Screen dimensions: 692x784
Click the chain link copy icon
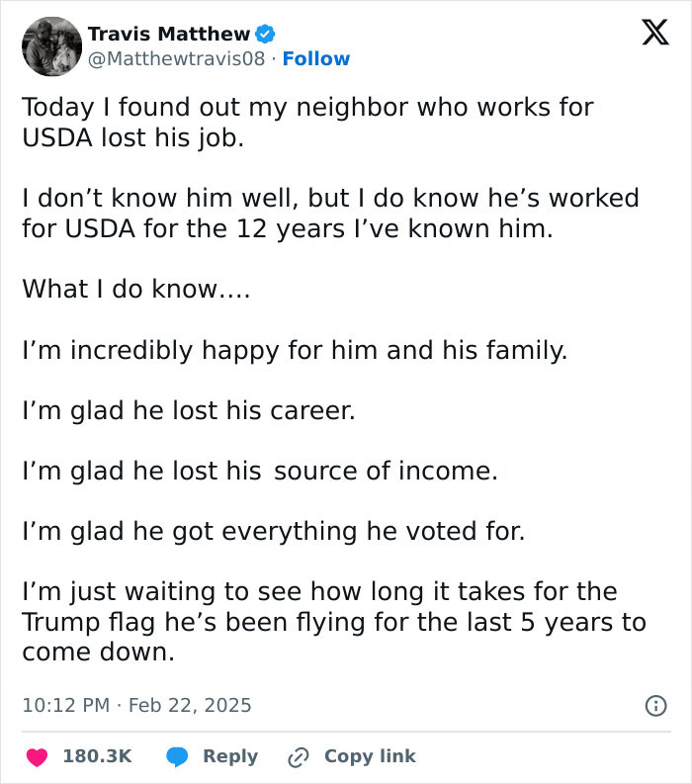(x=299, y=756)
